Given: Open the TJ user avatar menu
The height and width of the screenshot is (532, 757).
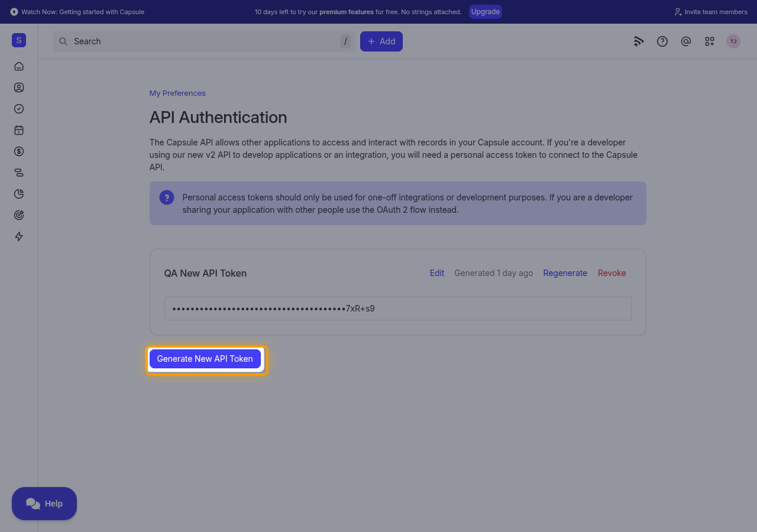Looking at the screenshot, I should click(x=733, y=41).
